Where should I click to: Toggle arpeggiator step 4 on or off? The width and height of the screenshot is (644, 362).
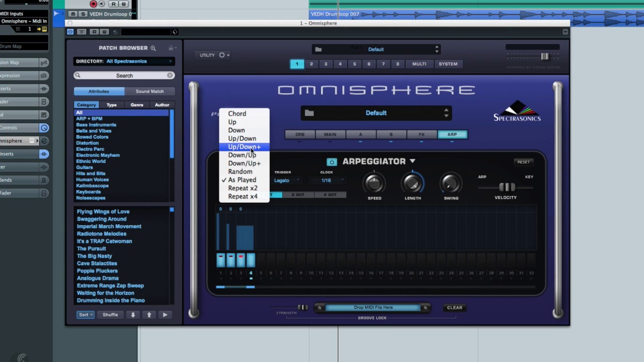point(251,260)
